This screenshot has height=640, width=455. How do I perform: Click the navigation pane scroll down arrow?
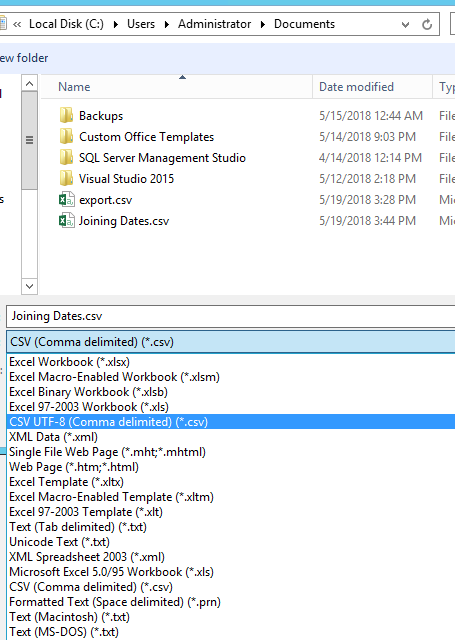[x=29, y=286]
